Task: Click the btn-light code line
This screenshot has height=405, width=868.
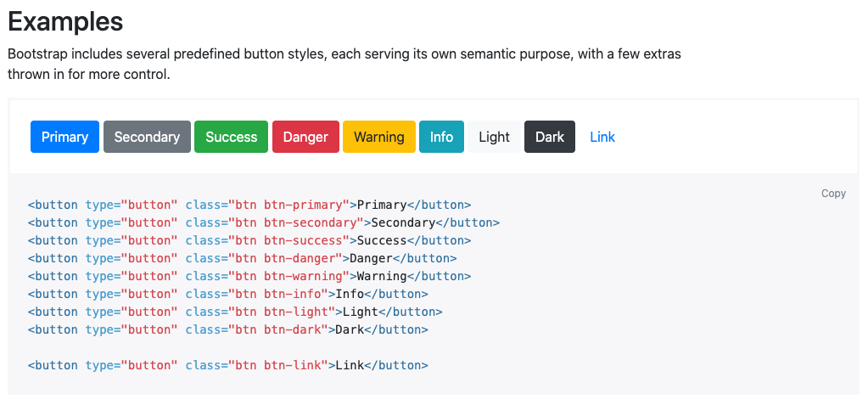Action: 235,312
